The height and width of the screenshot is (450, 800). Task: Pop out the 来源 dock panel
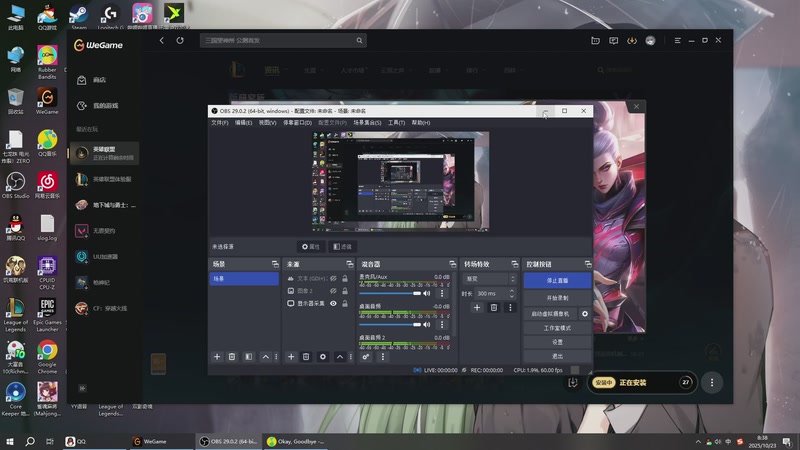349,264
